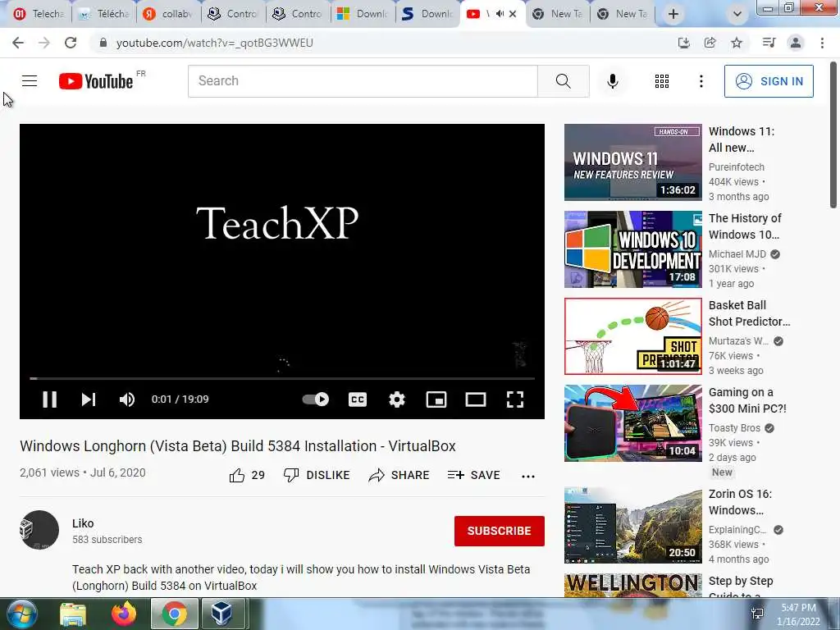Click the browser address bar URL

[x=215, y=43]
